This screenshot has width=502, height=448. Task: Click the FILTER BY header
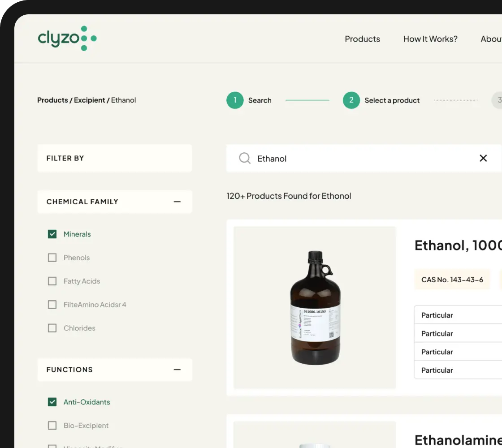115,158
